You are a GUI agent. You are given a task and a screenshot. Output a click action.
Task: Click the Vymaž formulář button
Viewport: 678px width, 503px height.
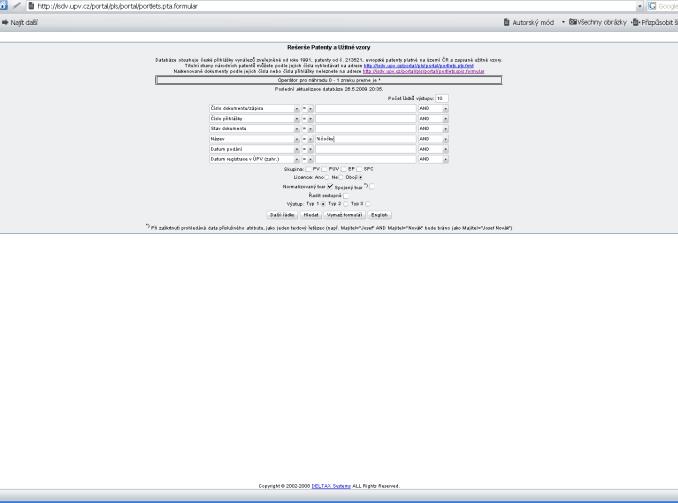[x=344, y=215]
